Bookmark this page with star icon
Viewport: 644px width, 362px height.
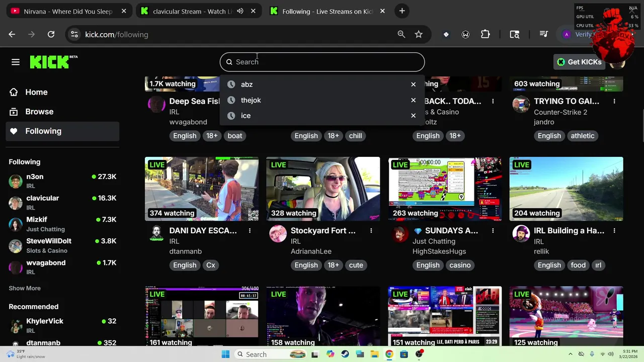coord(419,34)
